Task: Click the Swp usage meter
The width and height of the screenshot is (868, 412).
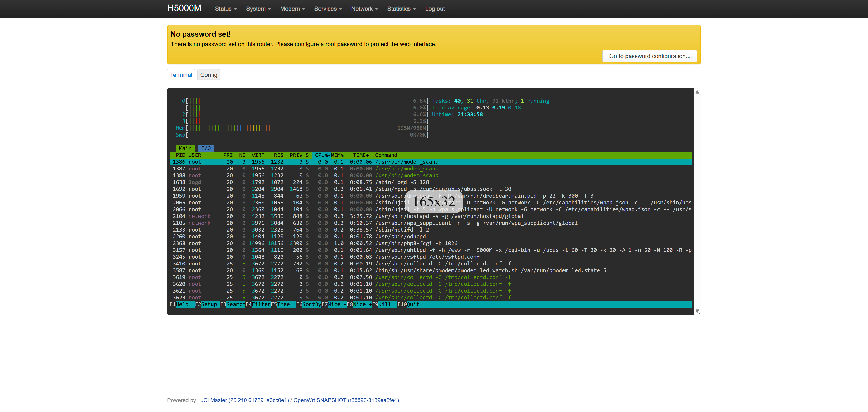Action: (302, 135)
